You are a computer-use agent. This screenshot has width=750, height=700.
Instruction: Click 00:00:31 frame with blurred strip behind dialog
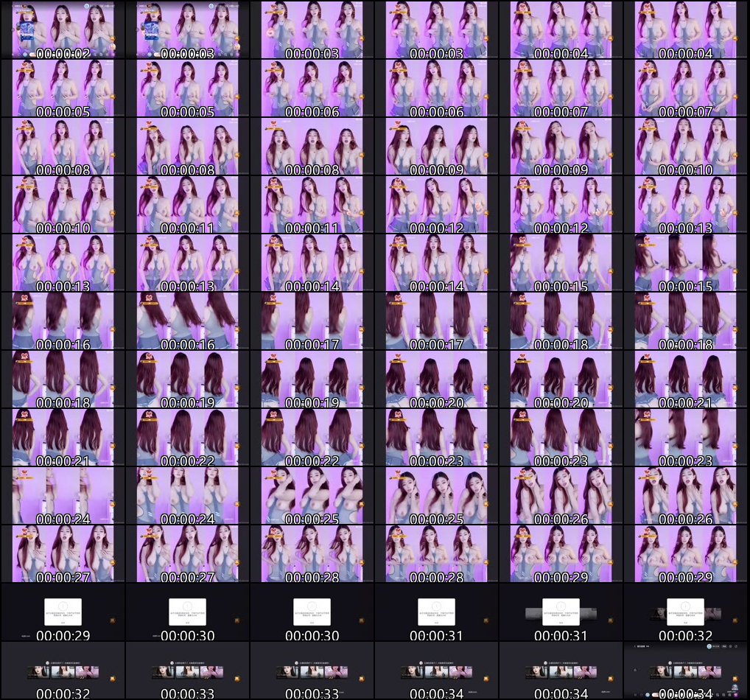coord(561,612)
